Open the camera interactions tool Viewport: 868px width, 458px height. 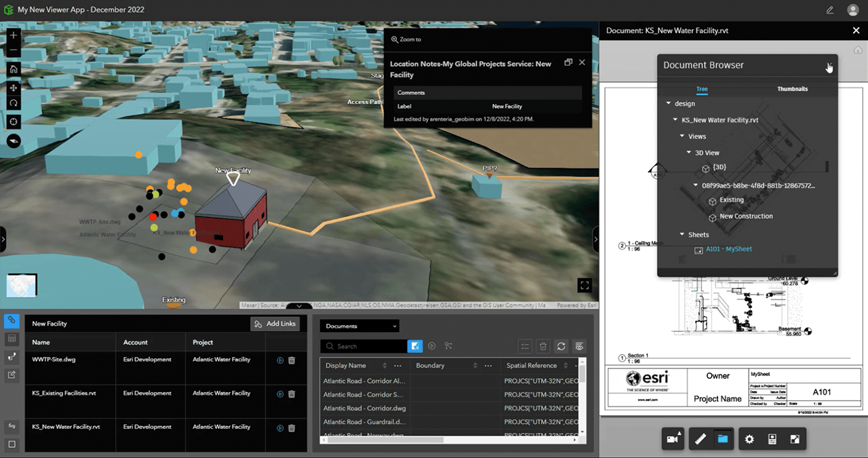[674, 439]
